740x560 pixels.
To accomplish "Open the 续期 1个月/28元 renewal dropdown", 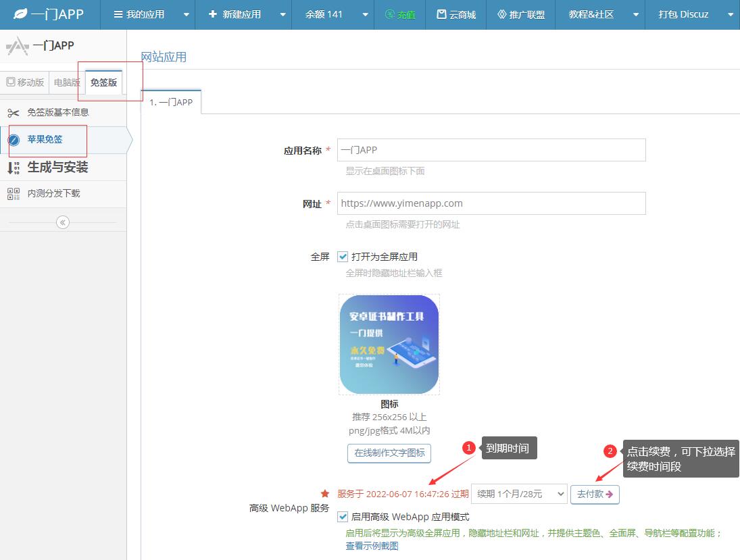I will pyautogui.click(x=519, y=494).
